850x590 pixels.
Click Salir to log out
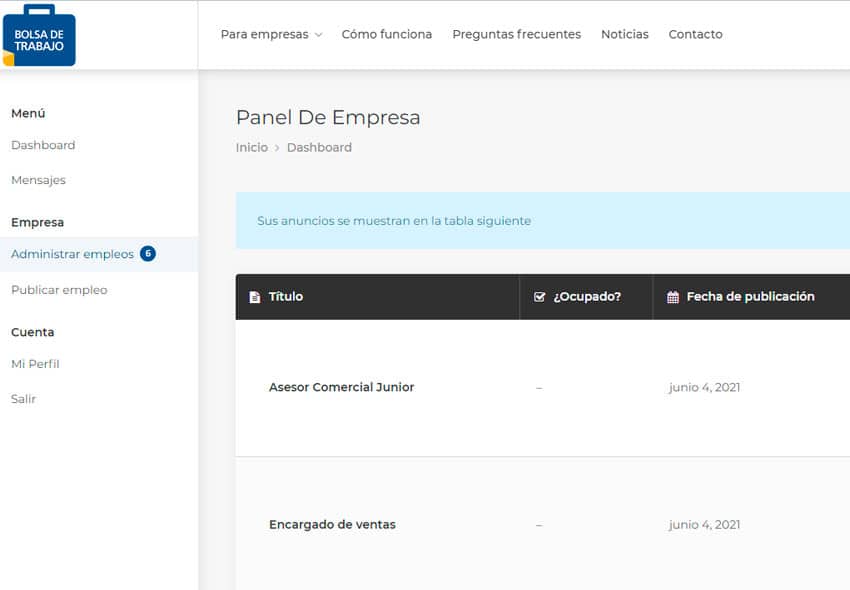23,399
